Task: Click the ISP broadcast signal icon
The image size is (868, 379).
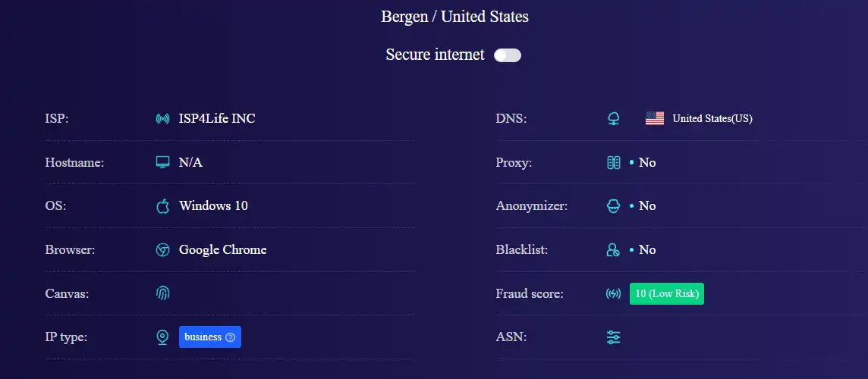Action: (162, 118)
